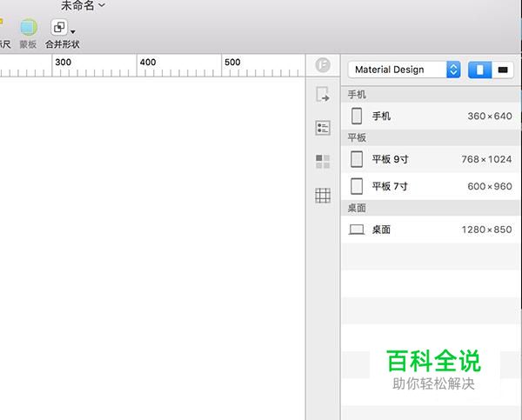Select the 平板 9寸 768×1024 preset
This screenshot has height=420, width=522.
[431, 159]
